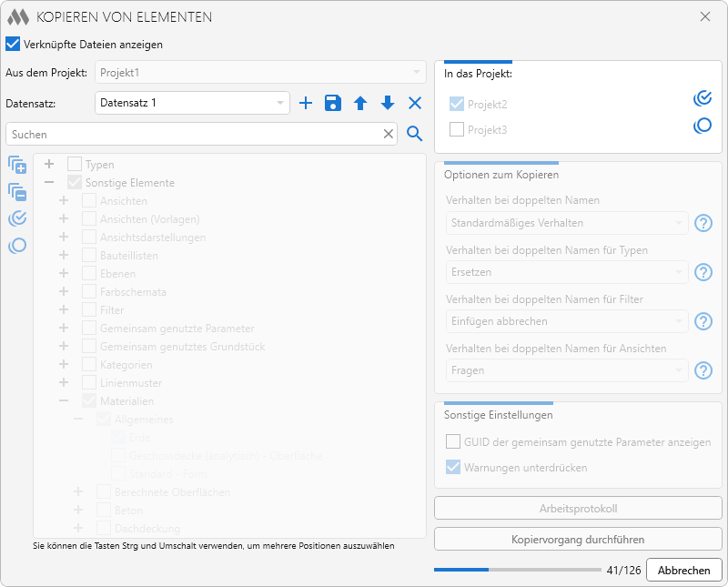
Task: Add a new Datensatz with plus icon
Action: pos(306,104)
